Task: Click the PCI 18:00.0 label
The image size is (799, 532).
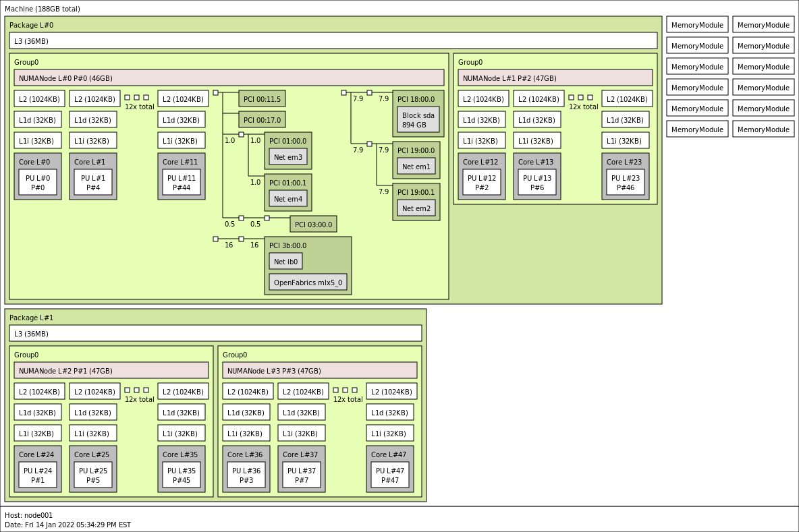Action: pyautogui.click(x=416, y=99)
